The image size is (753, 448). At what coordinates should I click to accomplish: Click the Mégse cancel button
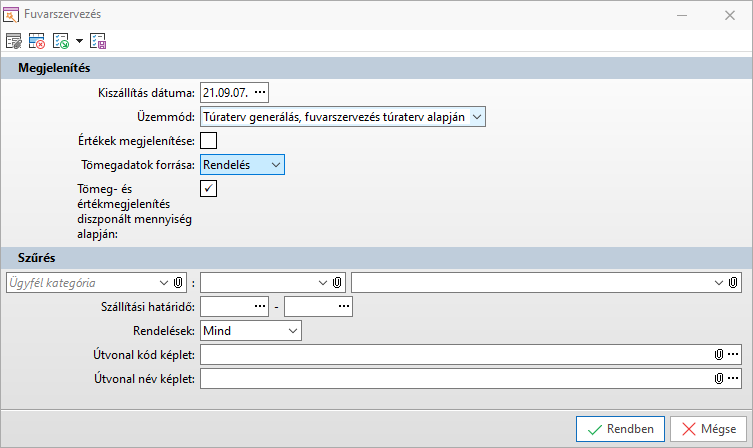coord(708,428)
